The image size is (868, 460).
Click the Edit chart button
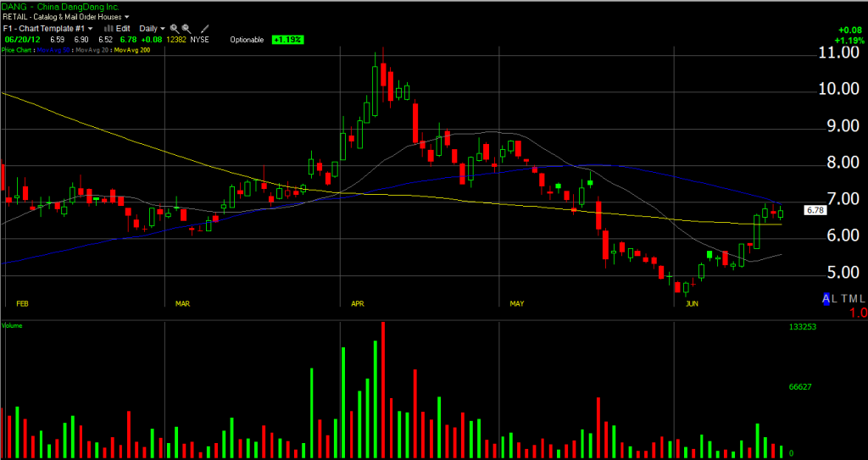123,28
